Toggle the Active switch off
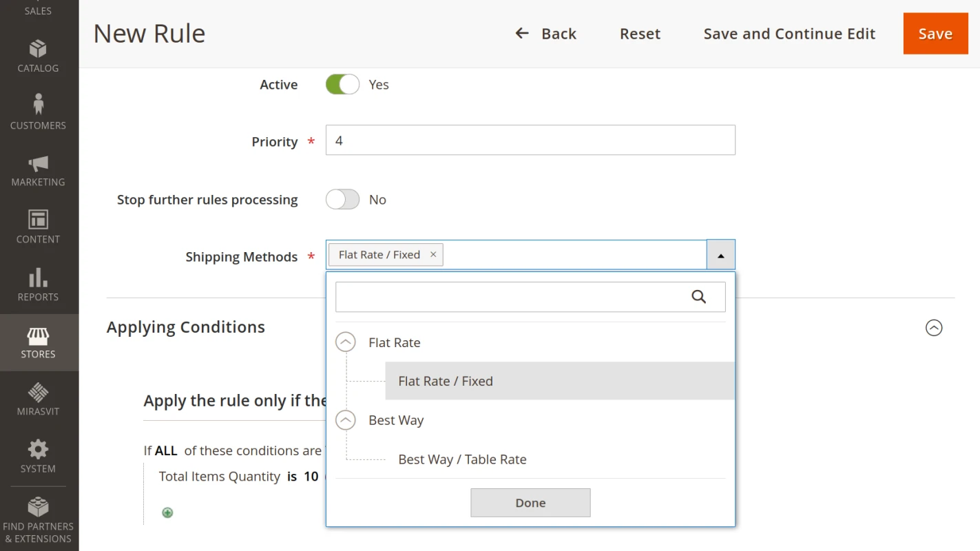This screenshot has width=980, height=551. [x=342, y=85]
